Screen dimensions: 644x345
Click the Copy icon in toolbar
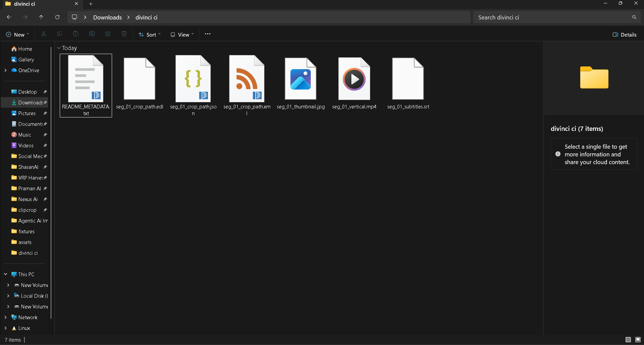click(x=60, y=34)
